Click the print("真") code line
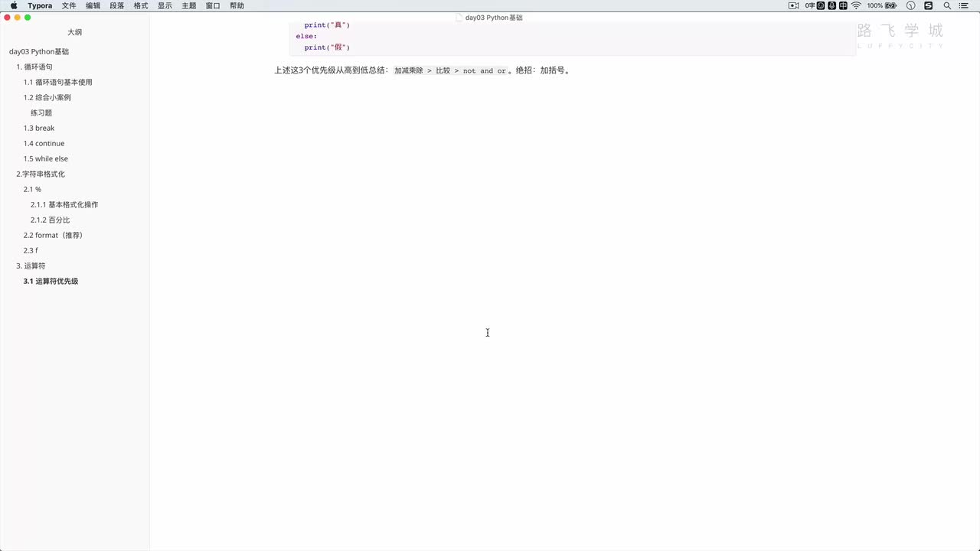This screenshot has height=551, width=980. pos(327,25)
